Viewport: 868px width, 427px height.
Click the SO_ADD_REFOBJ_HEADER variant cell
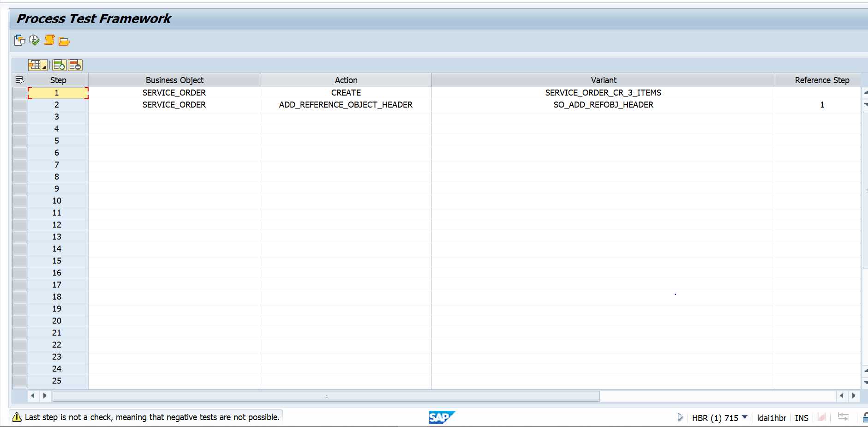click(x=603, y=105)
